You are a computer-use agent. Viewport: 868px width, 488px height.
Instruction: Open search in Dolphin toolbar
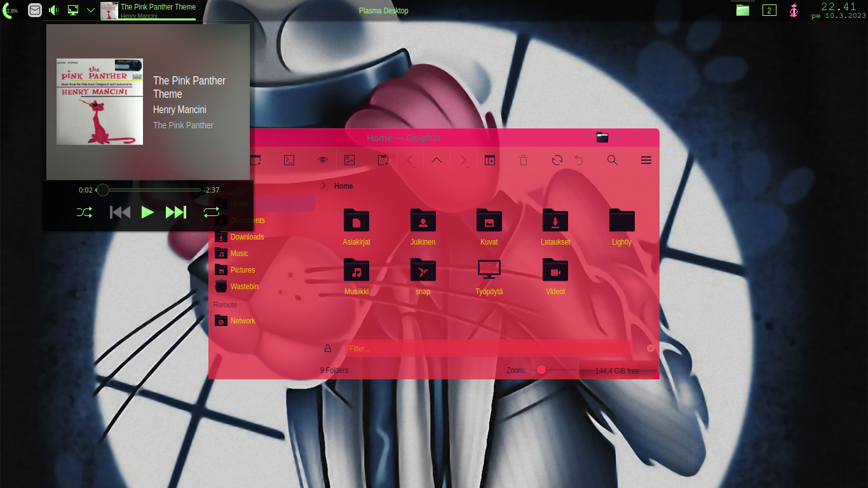coord(613,160)
